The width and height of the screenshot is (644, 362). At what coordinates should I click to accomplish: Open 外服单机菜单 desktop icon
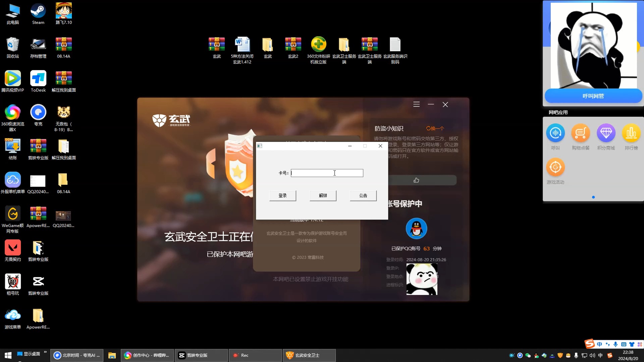coord(13,183)
